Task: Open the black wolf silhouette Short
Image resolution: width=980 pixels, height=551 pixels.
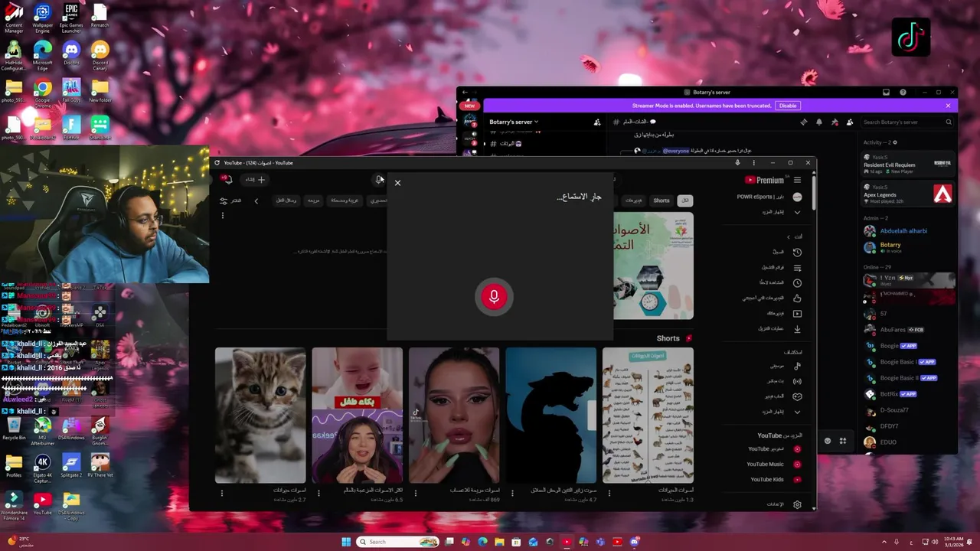Action: pos(550,416)
